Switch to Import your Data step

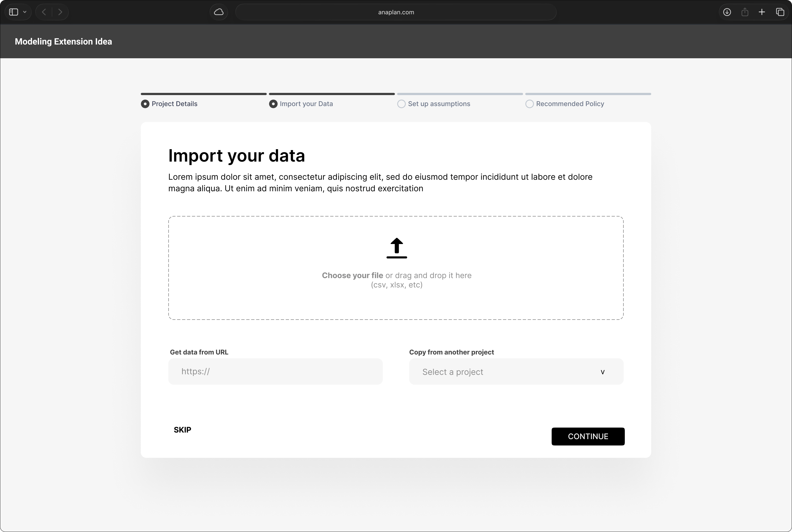[x=273, y=104]
